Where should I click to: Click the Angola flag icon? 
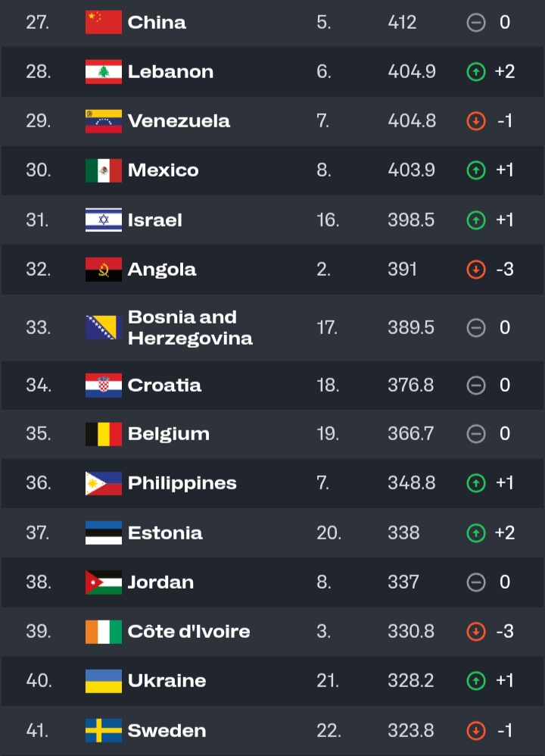click(x=103, y=270)
